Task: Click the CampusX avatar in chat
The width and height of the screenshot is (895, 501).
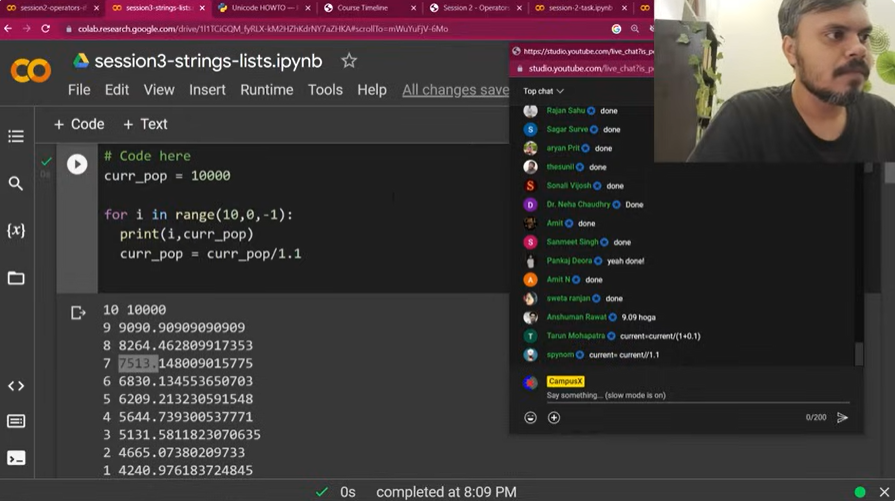Action: (x=530, y=382)
